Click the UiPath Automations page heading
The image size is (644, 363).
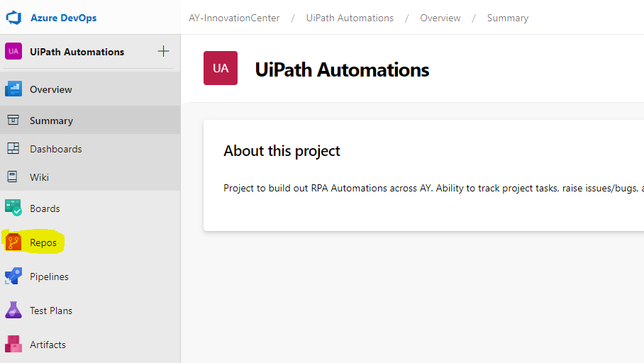pyautogui.click(x=342, y=69)
